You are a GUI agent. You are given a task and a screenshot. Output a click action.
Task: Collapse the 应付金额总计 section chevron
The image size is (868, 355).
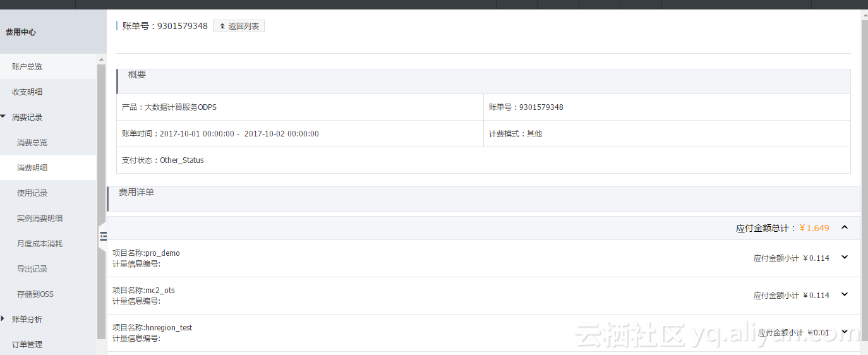pyautogui.click(x=845, y=227)
